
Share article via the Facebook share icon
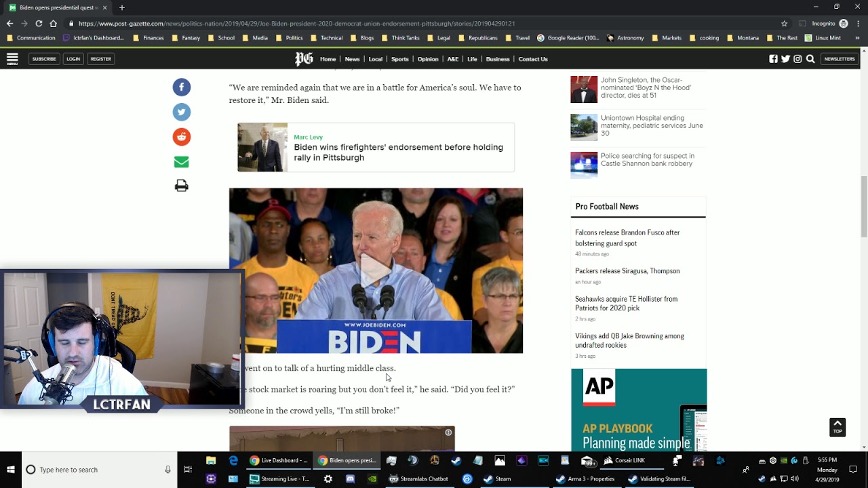[181, 87]
